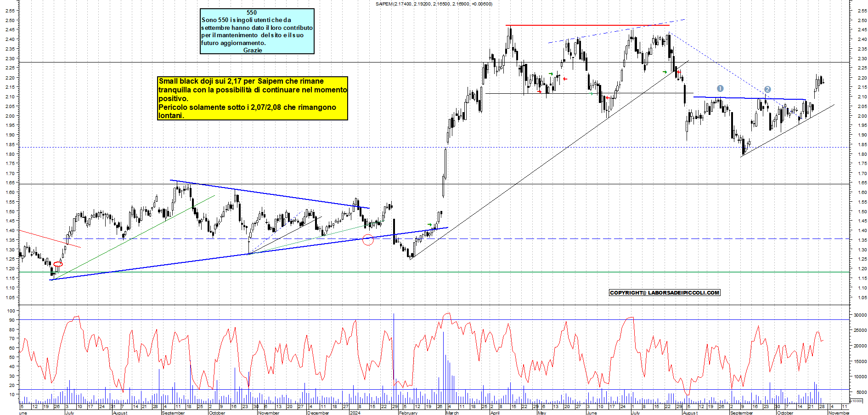Screen dimensions: 868x415
Task: Select the circled number 2 marker
Action: point(767,90)
